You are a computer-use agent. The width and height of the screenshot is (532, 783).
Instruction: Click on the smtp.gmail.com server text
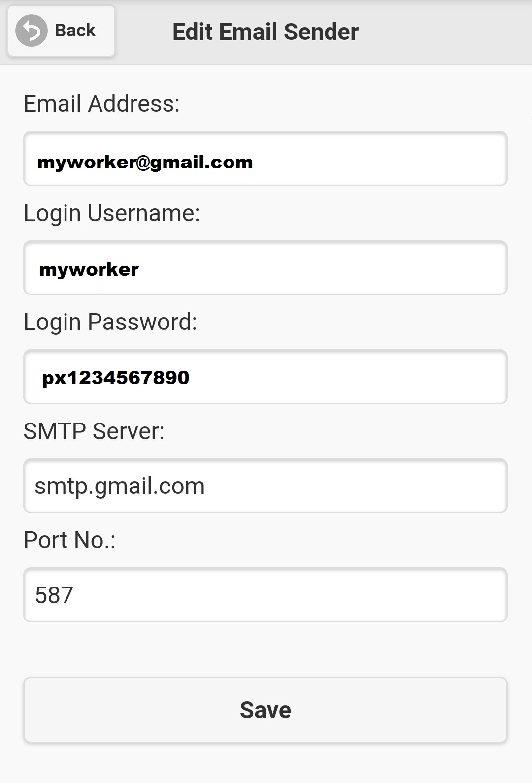point(120,486)
